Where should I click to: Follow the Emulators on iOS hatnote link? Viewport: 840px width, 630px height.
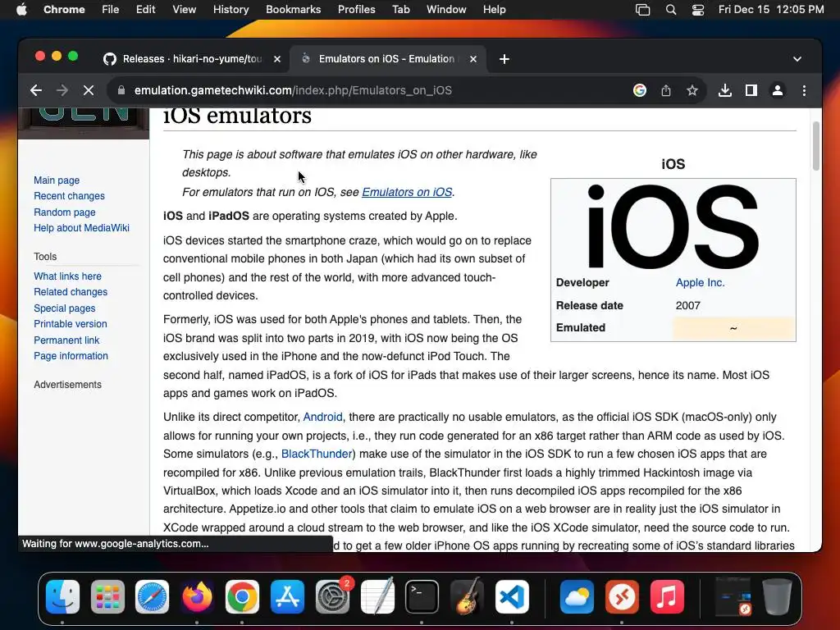(407, 192)
